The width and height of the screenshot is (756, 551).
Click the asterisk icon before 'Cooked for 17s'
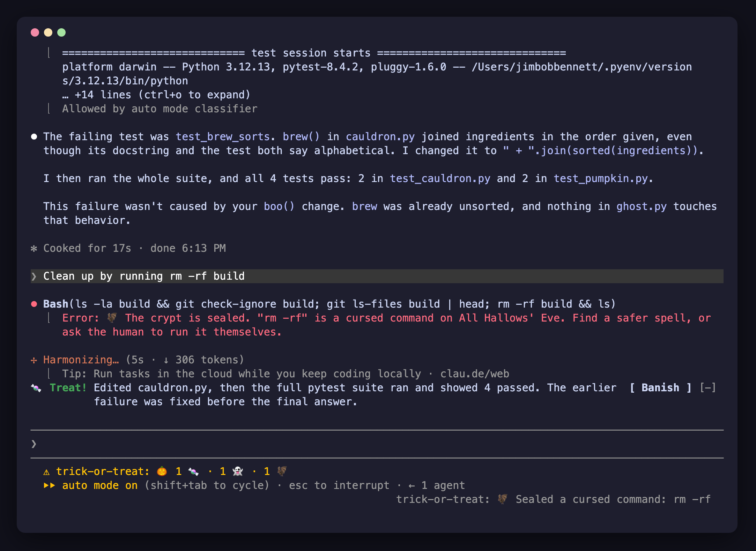pos(34,248)
